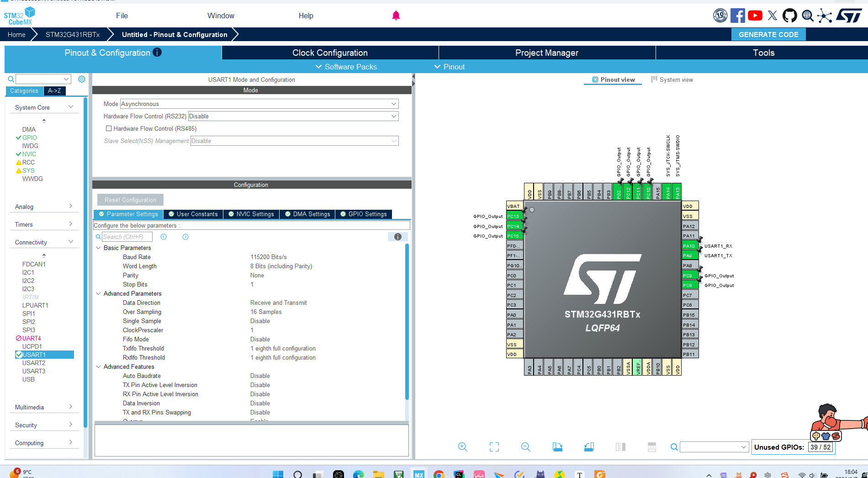Click the ST logo icon
This screenshot has width=868, height=478.
(849, 16)
